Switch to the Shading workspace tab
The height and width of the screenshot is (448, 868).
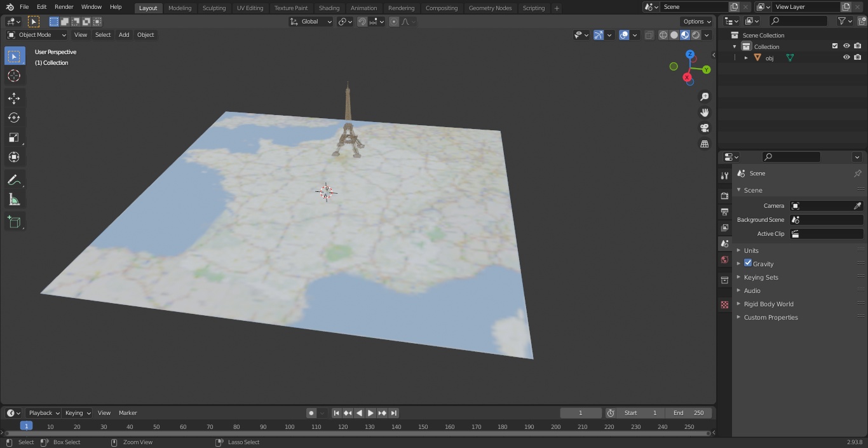click(x=329, y=8)
